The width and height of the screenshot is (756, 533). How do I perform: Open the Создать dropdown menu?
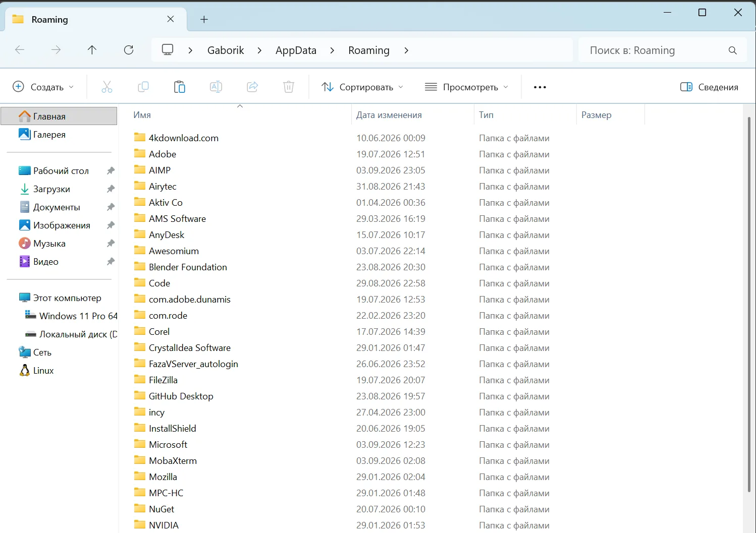[x=43, y=87]
